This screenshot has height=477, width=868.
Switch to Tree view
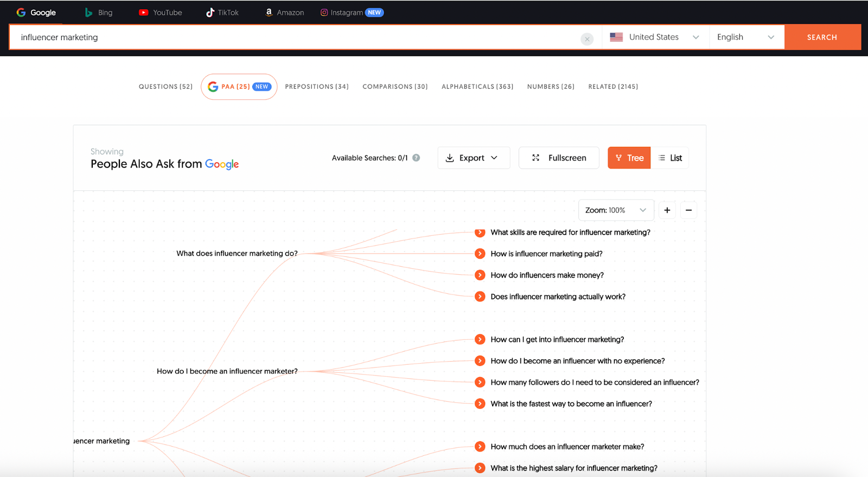(629, 158)
